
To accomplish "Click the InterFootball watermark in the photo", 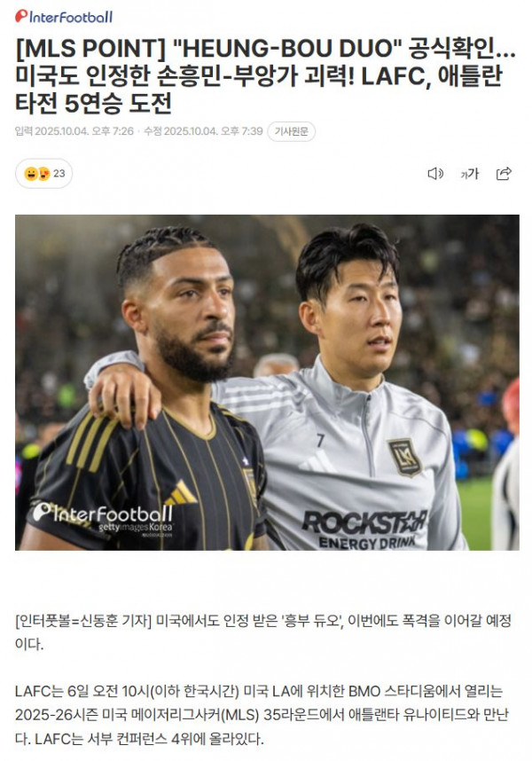I will coord(102,513).
